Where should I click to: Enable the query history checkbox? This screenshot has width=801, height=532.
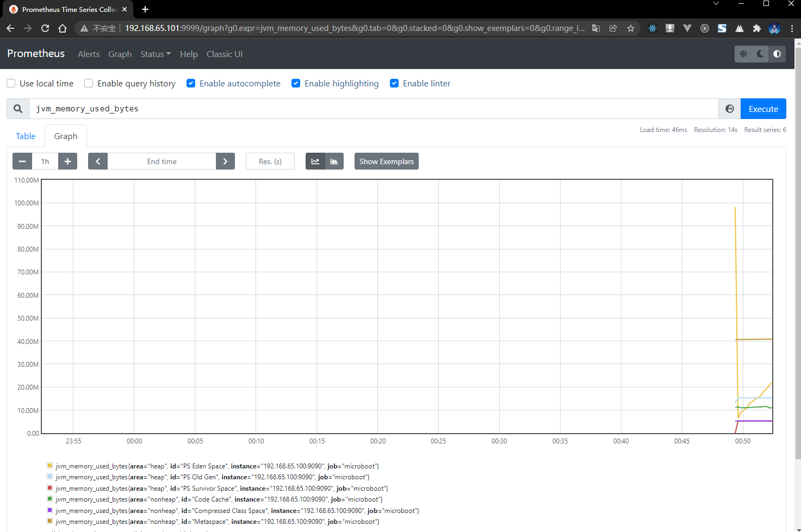(x=89, y=83)
